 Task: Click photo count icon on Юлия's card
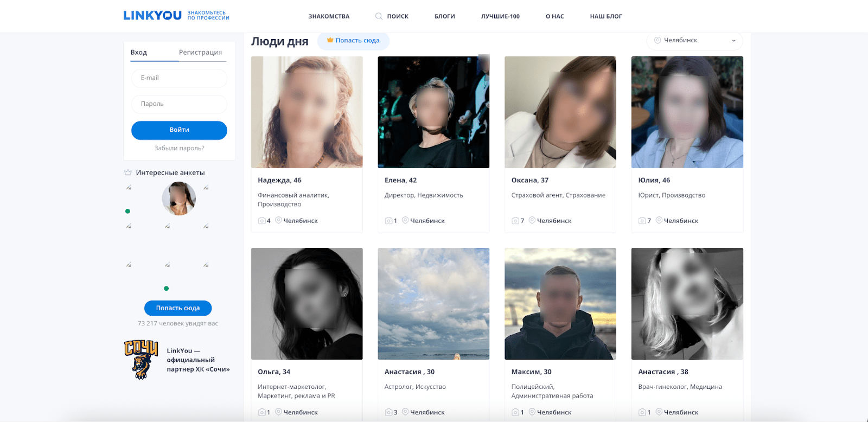[642, 221]
